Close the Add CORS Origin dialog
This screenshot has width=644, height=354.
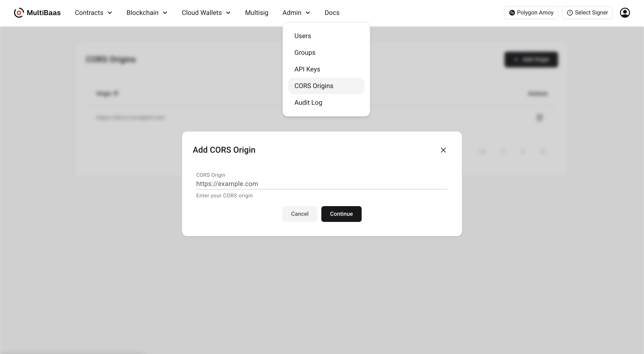click(443, 150)
